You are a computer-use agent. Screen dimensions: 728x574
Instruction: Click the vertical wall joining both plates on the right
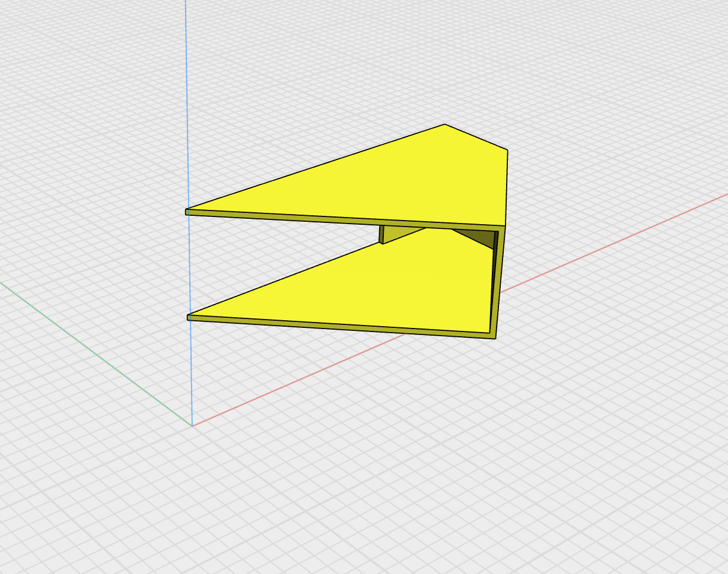[499, 282]
